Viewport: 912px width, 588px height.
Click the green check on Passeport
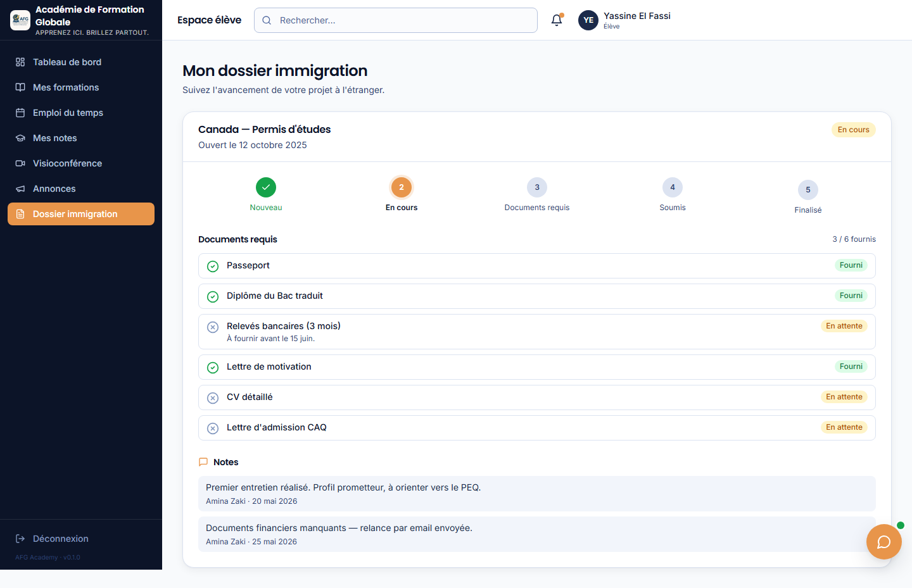point(213,266)
